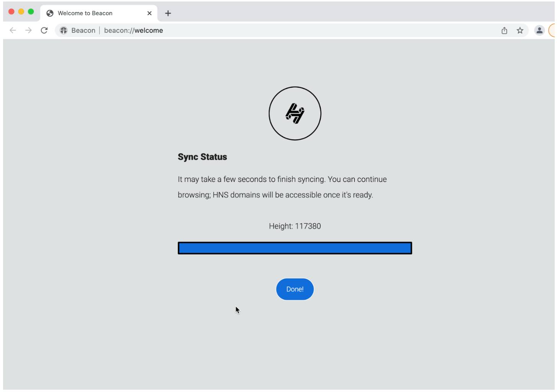Open the browser profile icon
The image size is (557, 392).
(x=540, y=30)
